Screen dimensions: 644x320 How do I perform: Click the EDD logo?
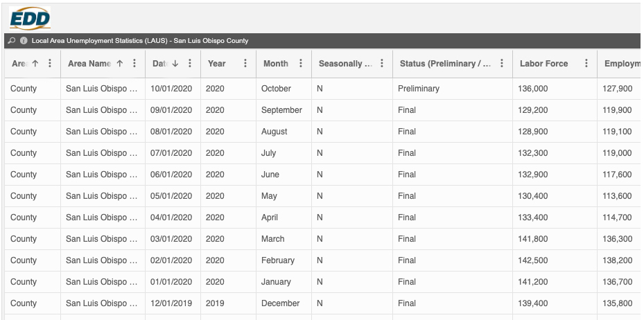(30, 18)
